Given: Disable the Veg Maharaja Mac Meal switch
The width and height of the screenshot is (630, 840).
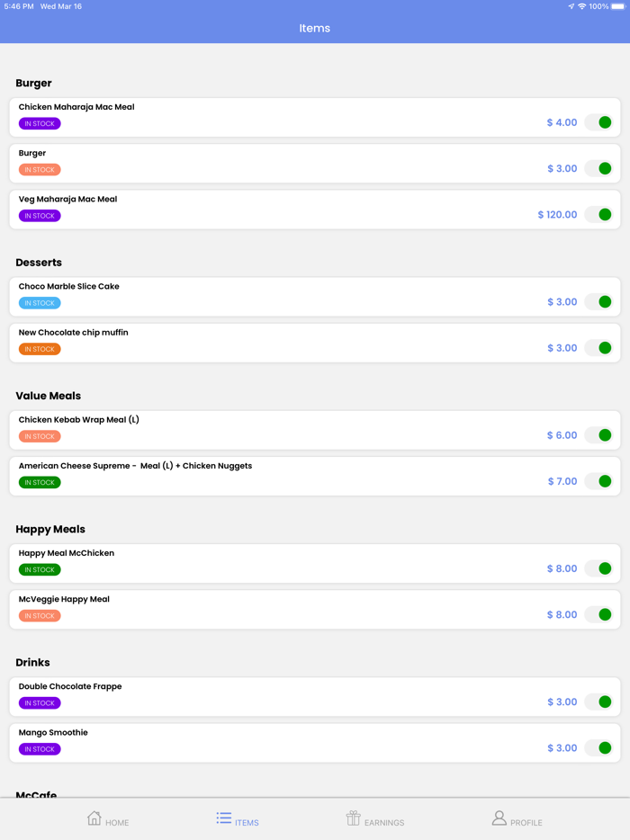Looking at the screenshot, I should pos(598,215).
